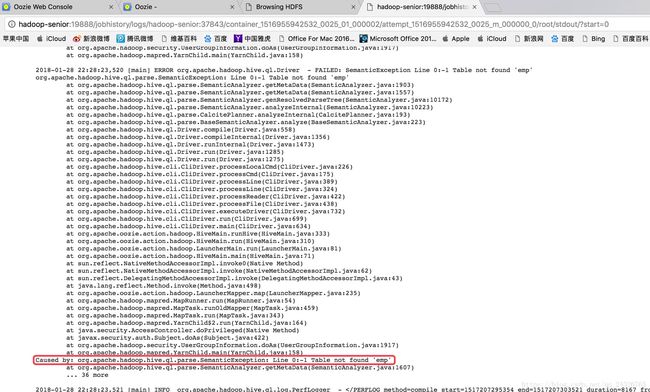Click the 'DelegatingMethodAccessorImpl.invoke' stack line
This screenshot has width=650, height=392.
(x=235, y=279)
